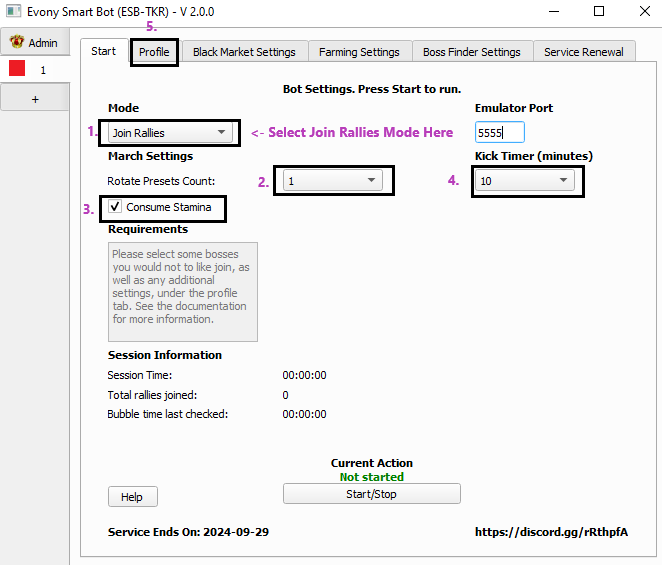
Task: Click the Emulator Port input field
Action: click(499, 132)
